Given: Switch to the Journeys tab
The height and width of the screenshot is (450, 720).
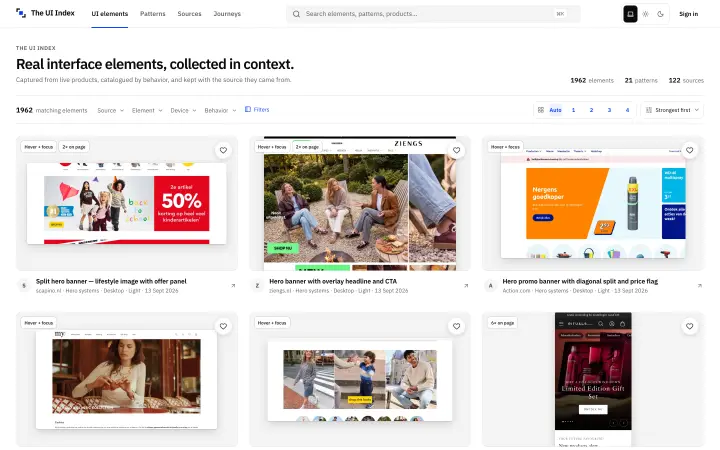Looking at the screenshot, I should [x=227, y=14].
